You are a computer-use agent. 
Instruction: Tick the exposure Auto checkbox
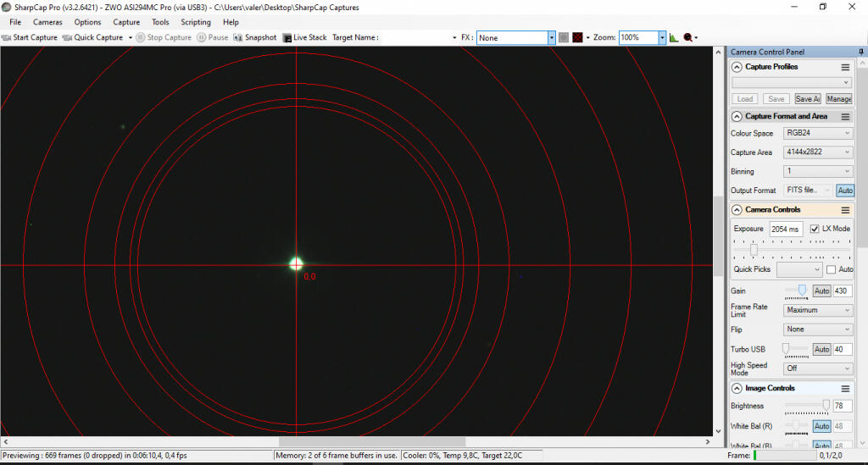(831, 269)
